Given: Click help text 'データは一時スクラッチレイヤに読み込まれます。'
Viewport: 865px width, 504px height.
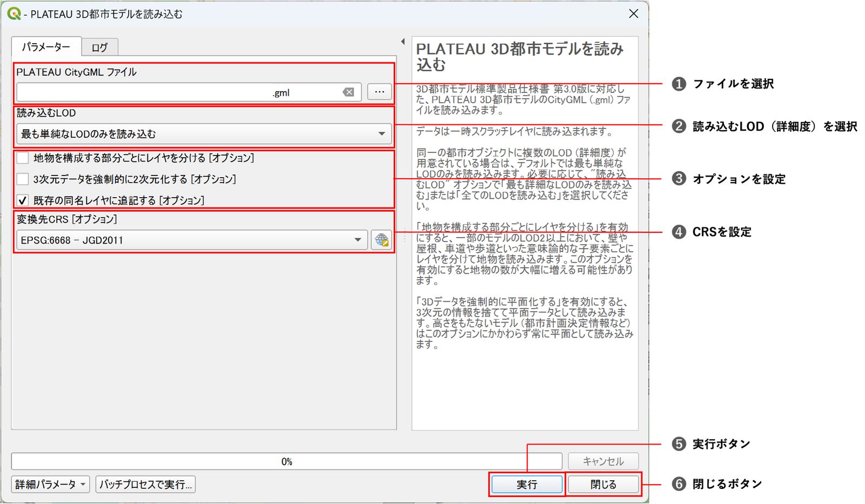Looking at the screenshot, I should [514, 131].
